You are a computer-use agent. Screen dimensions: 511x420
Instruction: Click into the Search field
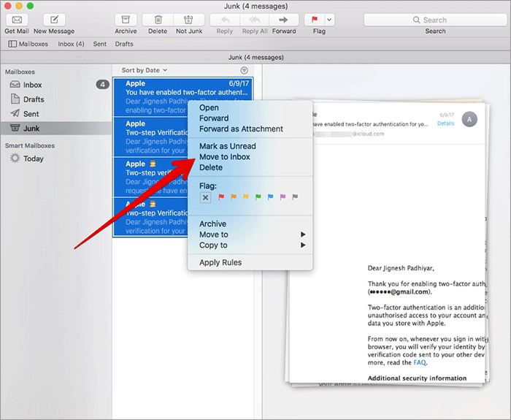435,20
